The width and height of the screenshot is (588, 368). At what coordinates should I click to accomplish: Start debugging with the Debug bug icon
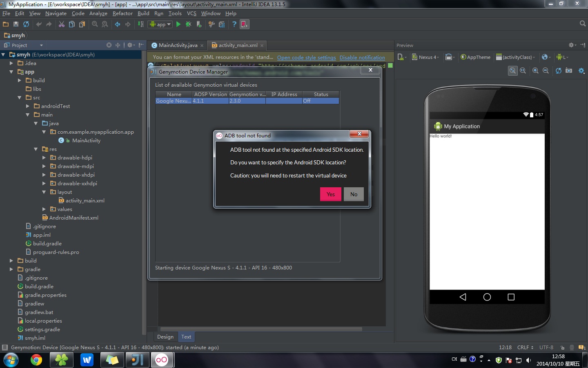(x=188, y=24)
